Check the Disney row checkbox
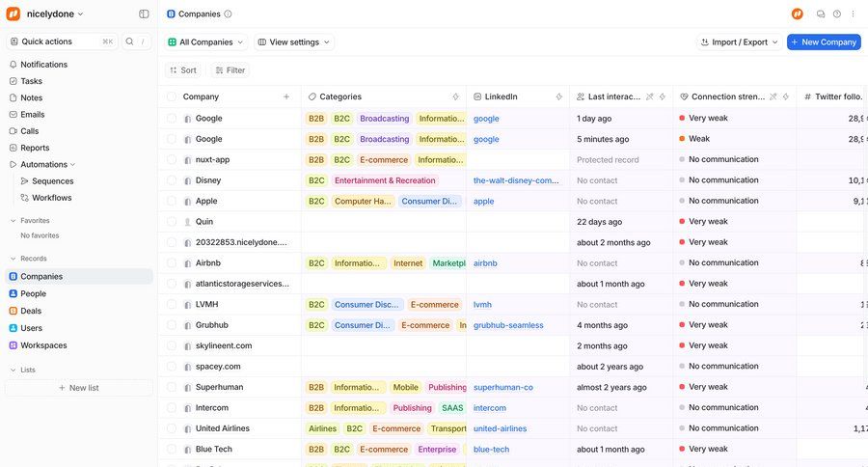 coord(172,180)
